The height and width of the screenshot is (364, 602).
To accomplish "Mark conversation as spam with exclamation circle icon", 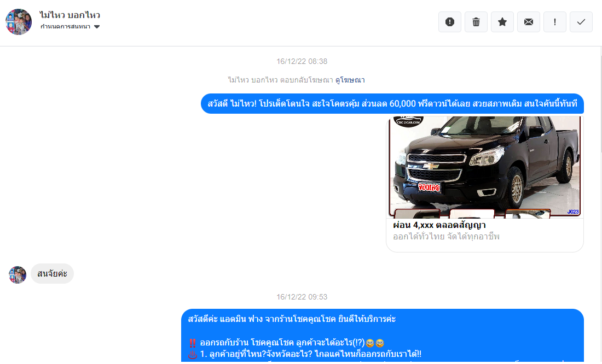I will coord(449,22).
